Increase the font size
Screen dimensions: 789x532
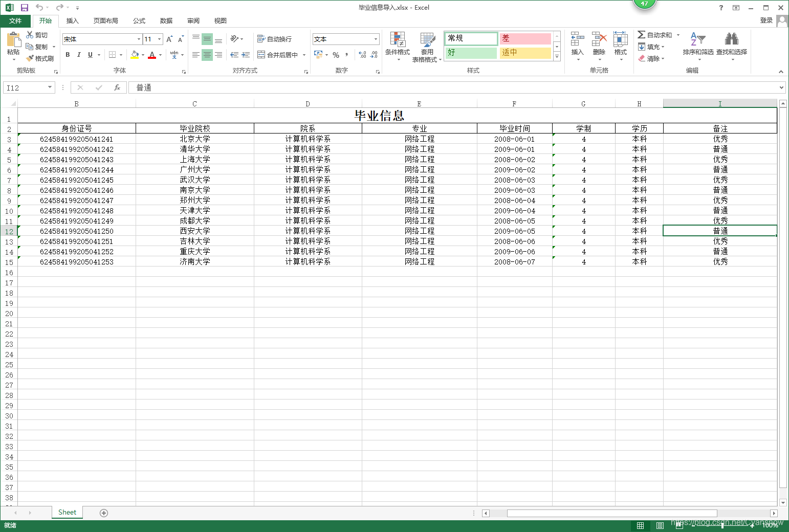pyautogui.click(x=169, y=39)
